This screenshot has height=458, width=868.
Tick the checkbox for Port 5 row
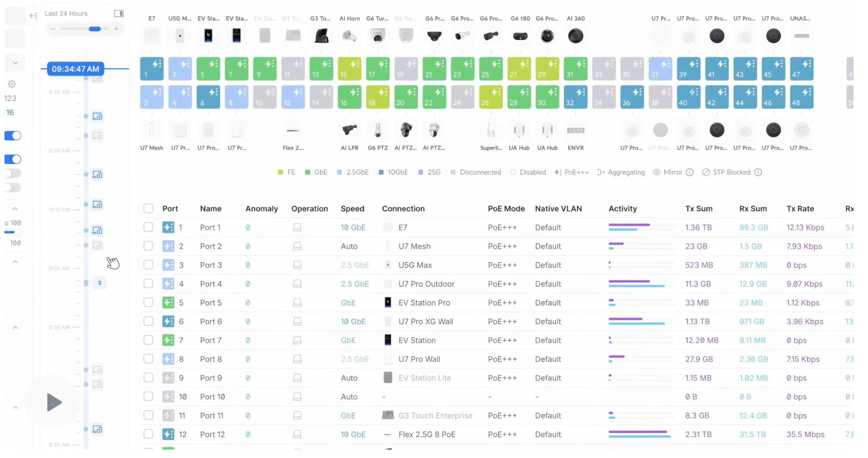tap(148, 303)
